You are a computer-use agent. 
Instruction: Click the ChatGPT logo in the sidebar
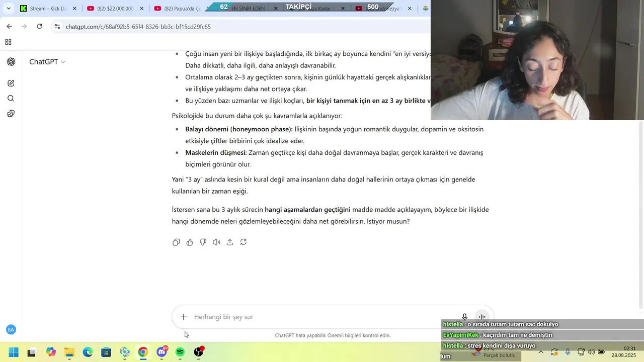pyautogui.click(x=11, y=62)
